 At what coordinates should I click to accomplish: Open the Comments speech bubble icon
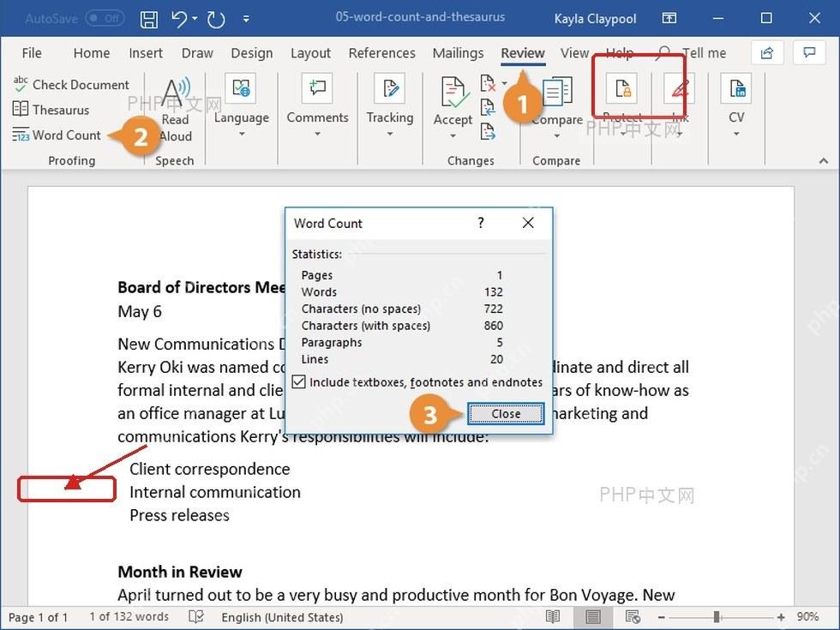tap(809, 52)
